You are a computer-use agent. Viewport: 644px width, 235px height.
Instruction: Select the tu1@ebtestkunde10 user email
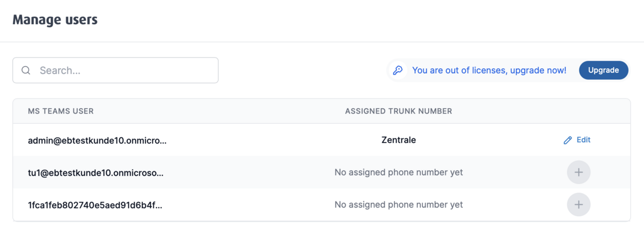96,173
